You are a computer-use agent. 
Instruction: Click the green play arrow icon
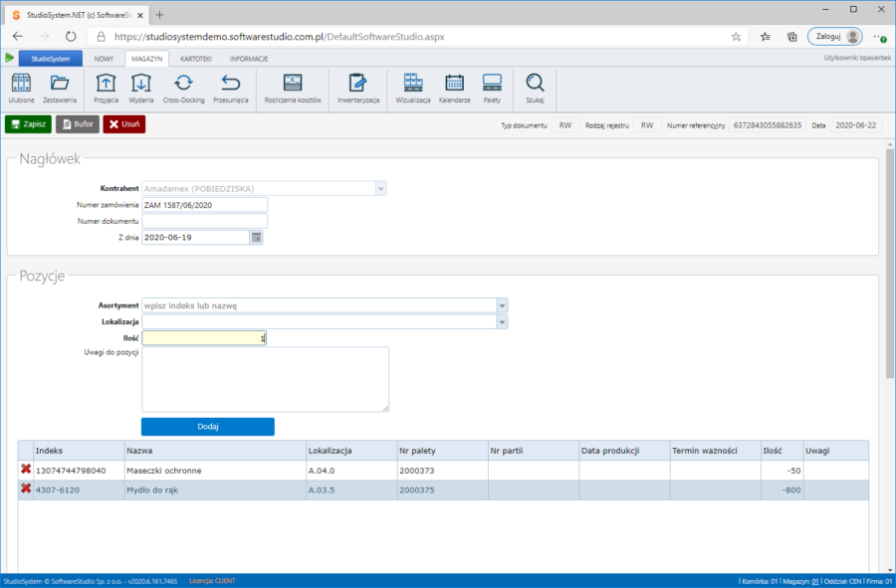(x=9, y=58)
